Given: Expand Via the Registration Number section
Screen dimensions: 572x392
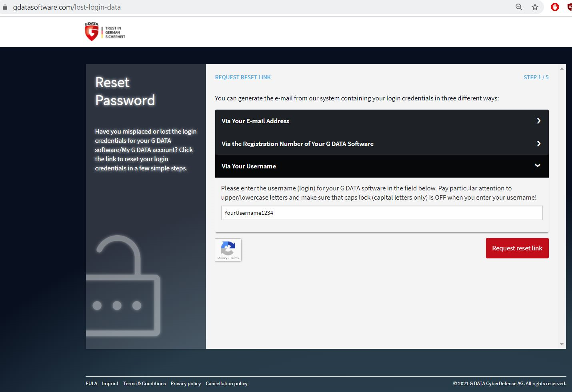Looking at the screenshot, I should [x=382, y=144].
